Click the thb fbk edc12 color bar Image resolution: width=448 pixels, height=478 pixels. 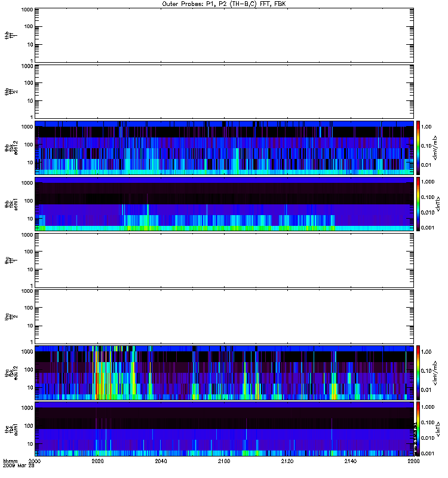pyautogui.click(x=418, y=148)
